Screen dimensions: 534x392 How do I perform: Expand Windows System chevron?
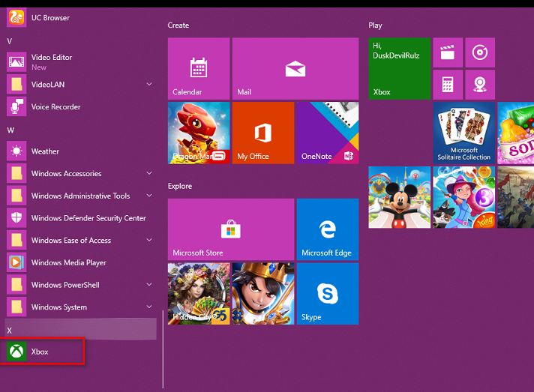click(x=149, y=307)
